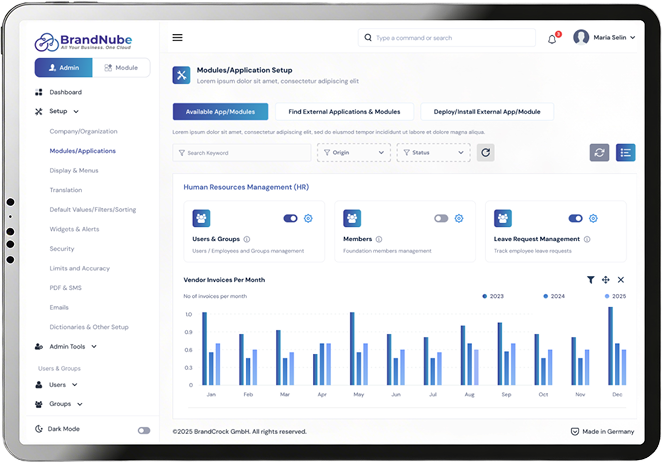Click the chart filter funnel icon

click(x=591, y=280)
